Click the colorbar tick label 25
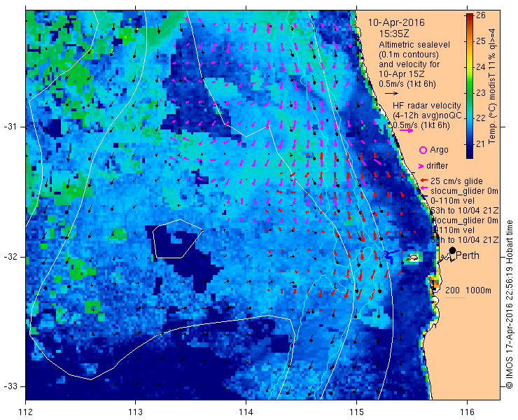Image resolution: width=518 pixels, height=420 pixels. pyautogui.click(x=481, y=41)
